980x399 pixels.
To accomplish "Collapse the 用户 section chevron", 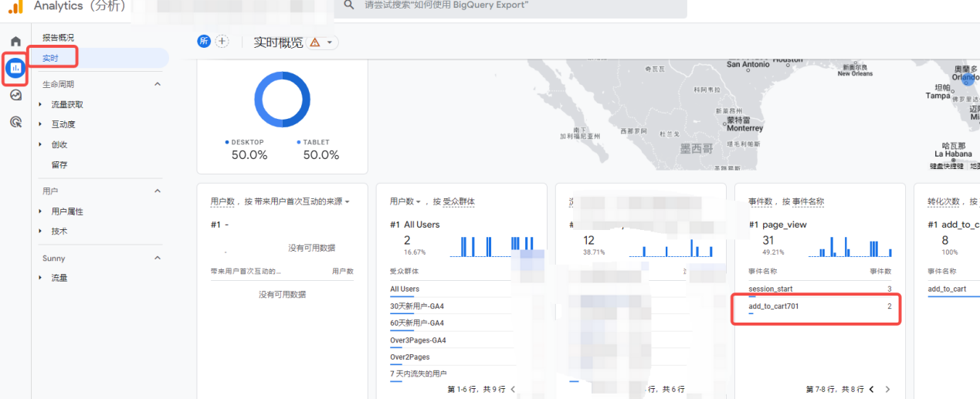I will click(158, 191).
